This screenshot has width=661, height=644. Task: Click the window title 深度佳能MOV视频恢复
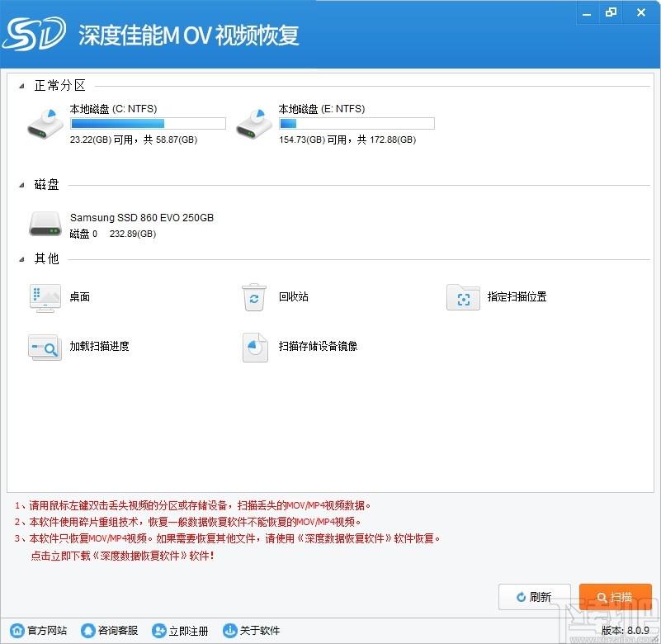click(x=189, y=35)
